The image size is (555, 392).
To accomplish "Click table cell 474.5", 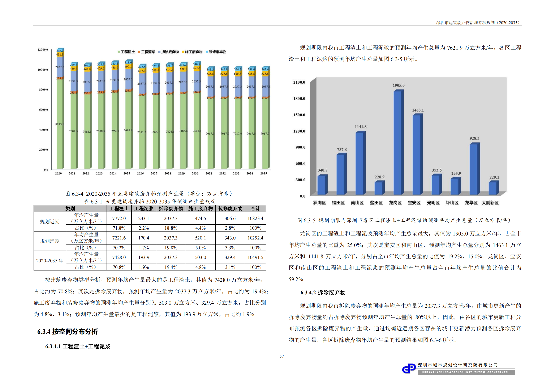I will click(201, 219).
